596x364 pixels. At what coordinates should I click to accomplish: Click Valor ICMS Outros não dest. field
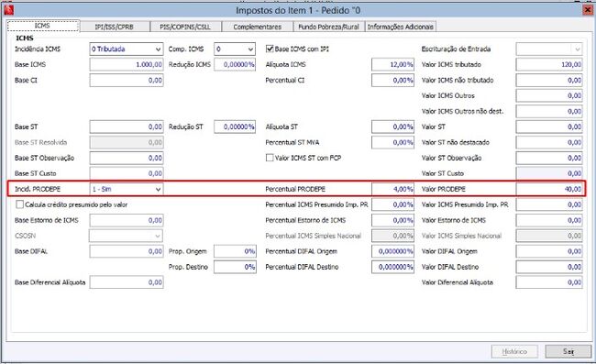pos(549,111)
